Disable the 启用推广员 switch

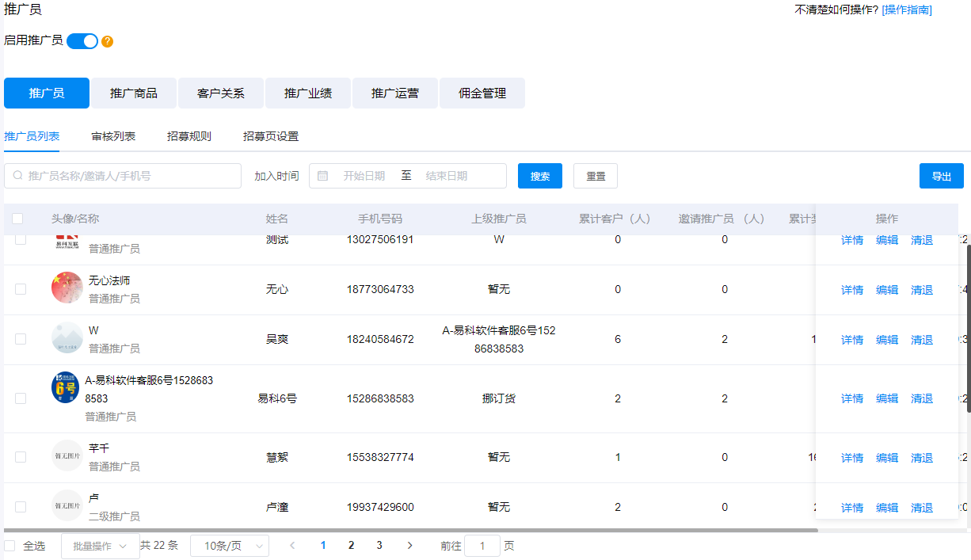[82, 41]
